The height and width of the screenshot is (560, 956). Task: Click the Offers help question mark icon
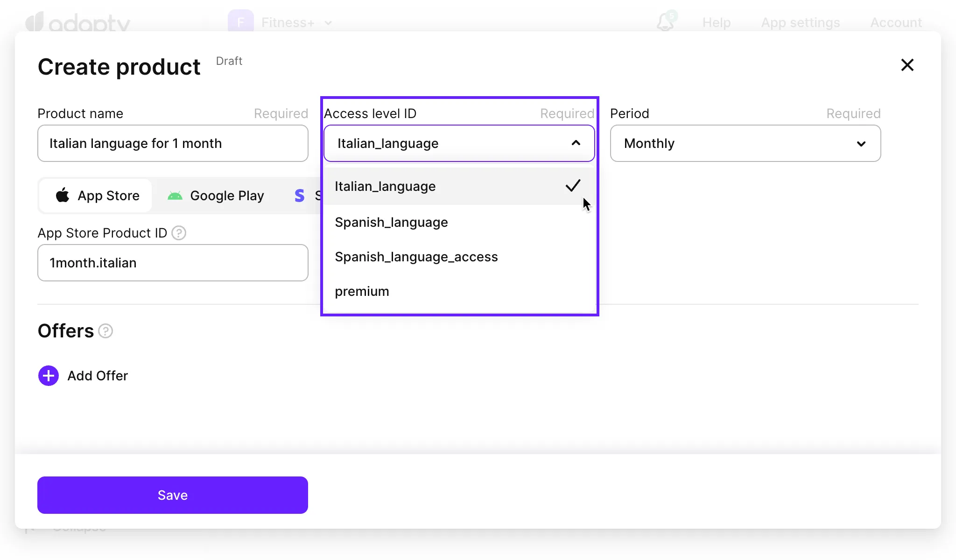(106, 331)
